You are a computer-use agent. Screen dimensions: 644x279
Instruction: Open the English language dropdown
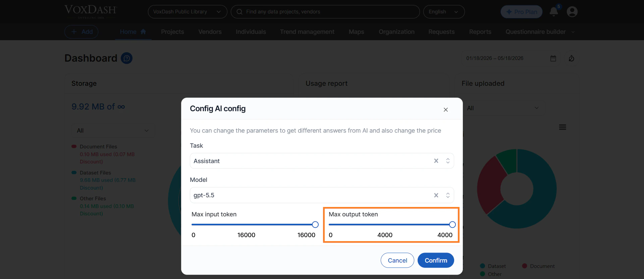[x=444, y=12]
